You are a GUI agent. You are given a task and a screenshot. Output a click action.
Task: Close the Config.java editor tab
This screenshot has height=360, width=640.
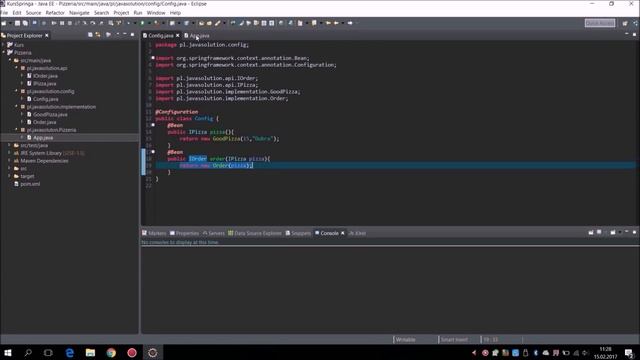tap(178, 36)
